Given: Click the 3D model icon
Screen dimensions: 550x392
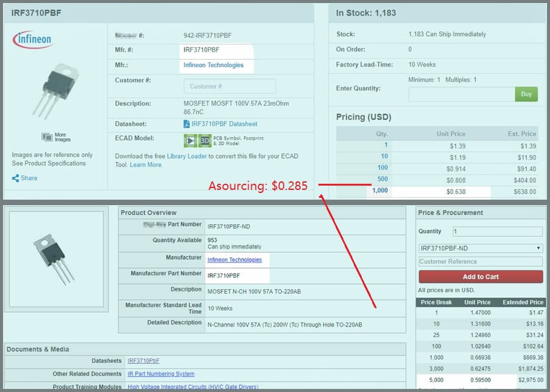Looking at the screenshot, I should [205, 141].
